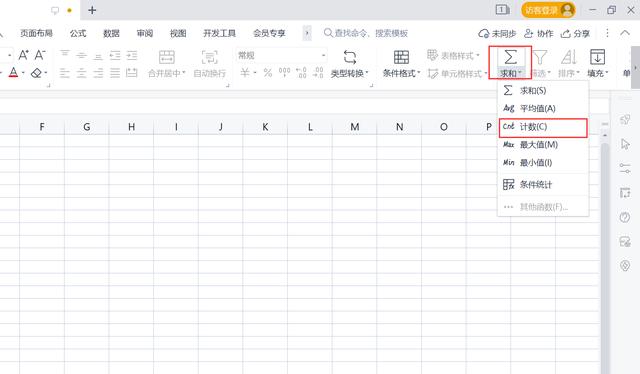Increase indent of cell text
640x374 pixels.
click(x=131, y=55)
